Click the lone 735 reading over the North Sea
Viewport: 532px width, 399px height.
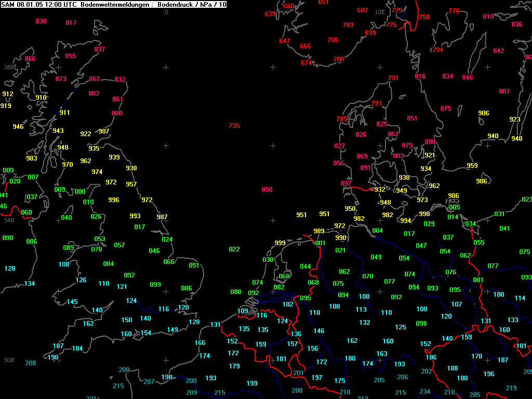coord(234,126)
